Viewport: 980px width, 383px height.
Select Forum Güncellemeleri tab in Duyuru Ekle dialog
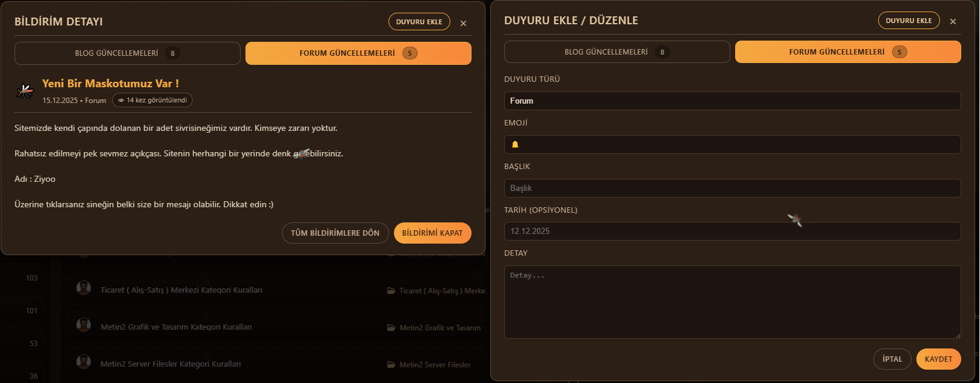pos(847,52)
